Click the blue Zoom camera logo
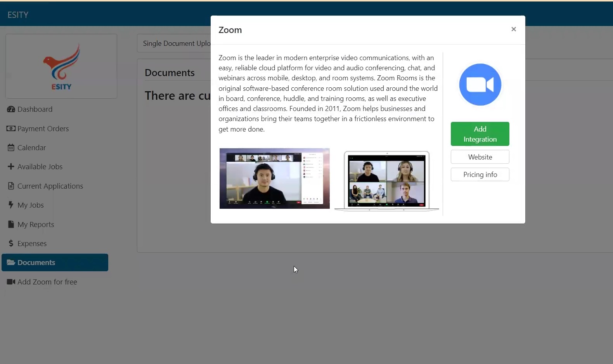 pos(480,85)
